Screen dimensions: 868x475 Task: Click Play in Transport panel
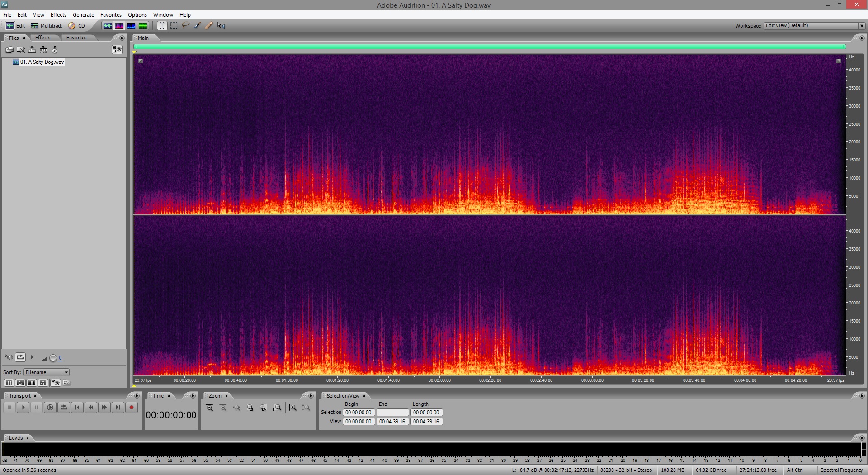coord(23,408)
